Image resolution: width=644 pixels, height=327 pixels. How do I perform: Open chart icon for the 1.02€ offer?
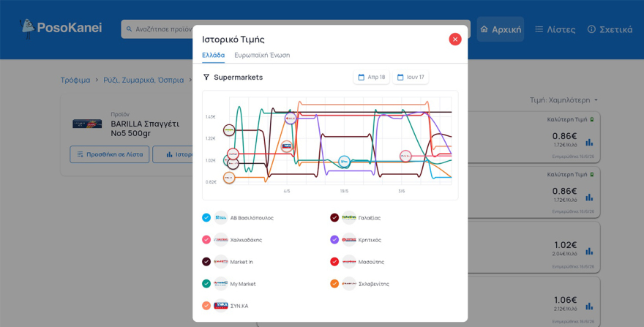tap(589, 251)
